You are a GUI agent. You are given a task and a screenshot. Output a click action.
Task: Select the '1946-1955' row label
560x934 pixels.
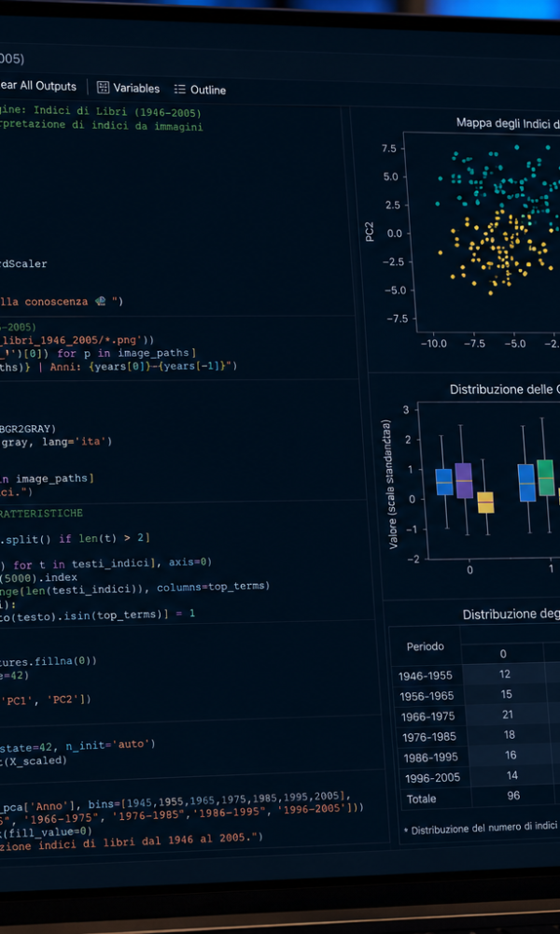(426, 675)
